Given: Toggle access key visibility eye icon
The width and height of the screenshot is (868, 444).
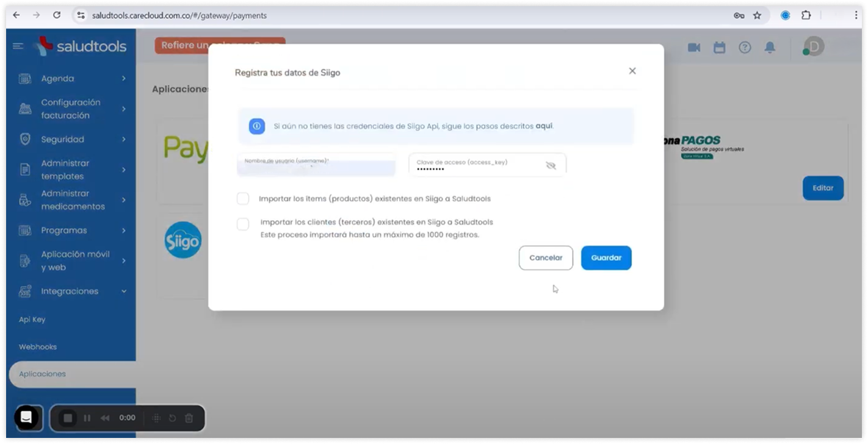Looking at the screenshot, I should click(551, 165).
